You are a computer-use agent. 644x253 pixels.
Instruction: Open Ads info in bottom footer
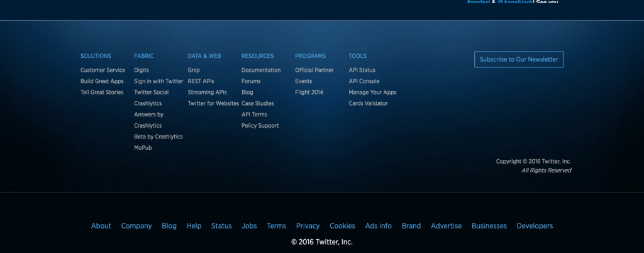pyautogui.click(x=378, y=226)
